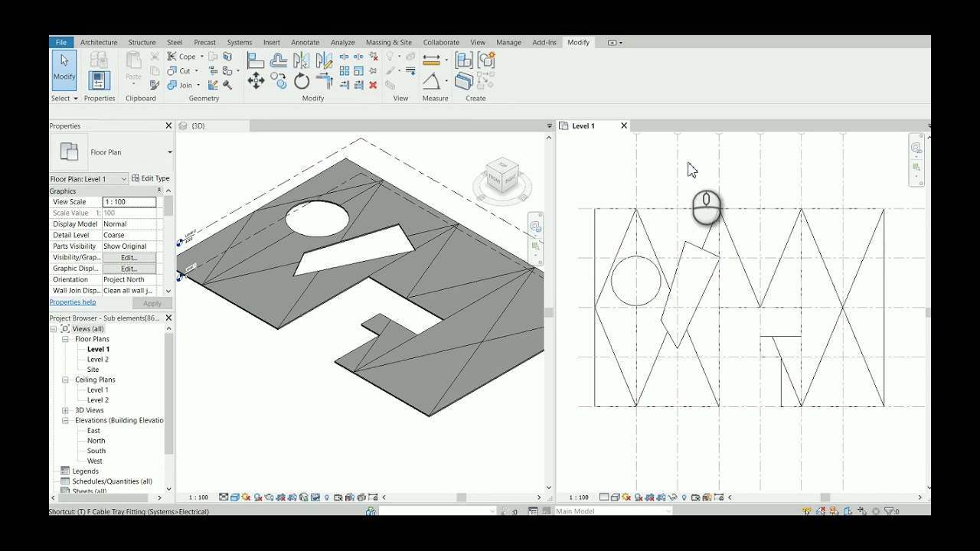Collapse the Ceiling Plans tree node

coord(65,380)
